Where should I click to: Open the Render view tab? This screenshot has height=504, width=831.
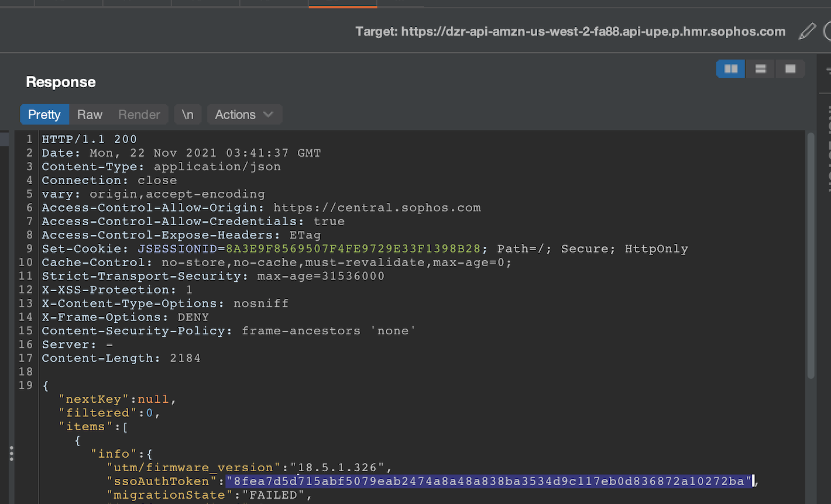pyautogui.click(x=139, y=115)
